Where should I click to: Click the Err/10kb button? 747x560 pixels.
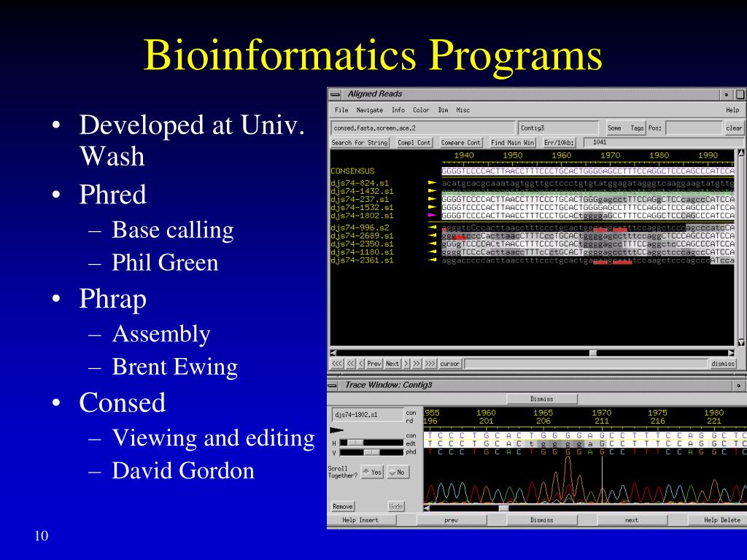click(559, 142)
